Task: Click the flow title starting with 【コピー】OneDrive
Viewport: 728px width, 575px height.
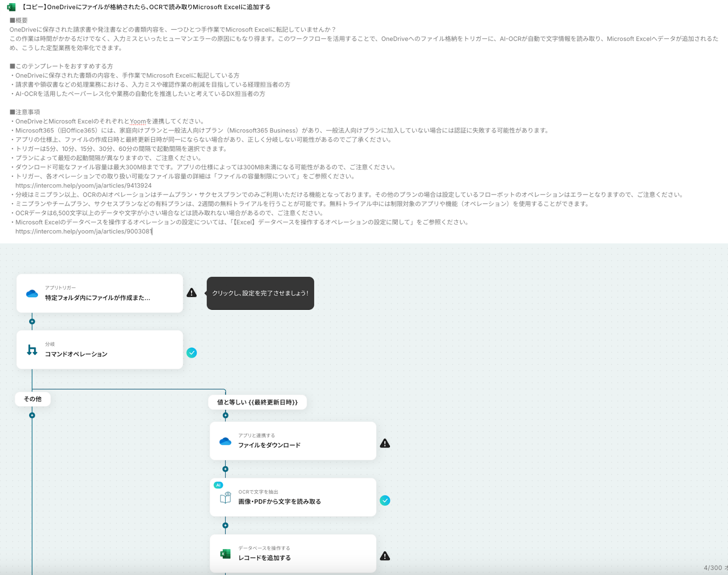Action: [146, 7]
